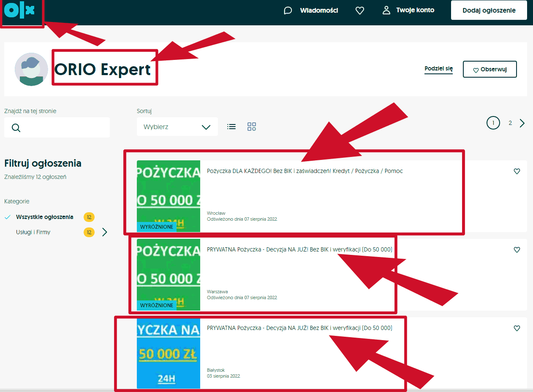Open the Sortuj Wybierz dropdown
Image resolution: width=533 pixels, height=392 pixels.
click(x=177, y=127)
